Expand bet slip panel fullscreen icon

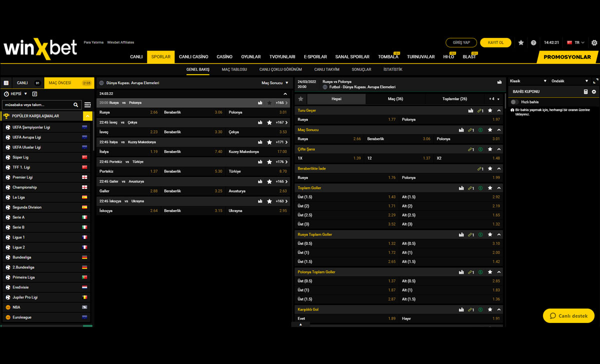[595, 81]
